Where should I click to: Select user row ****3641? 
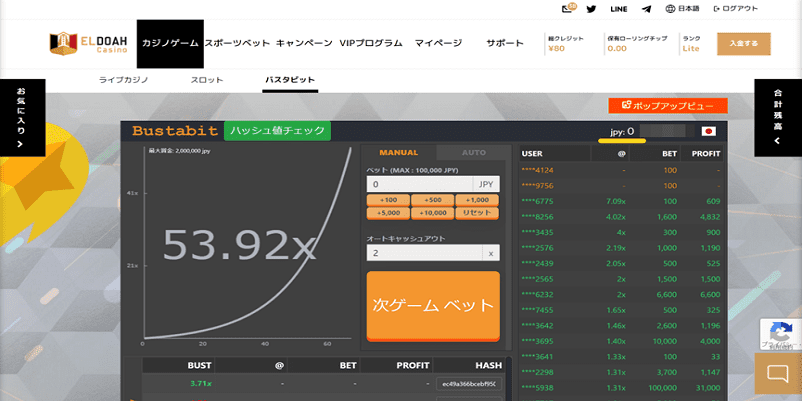point(621,357)
